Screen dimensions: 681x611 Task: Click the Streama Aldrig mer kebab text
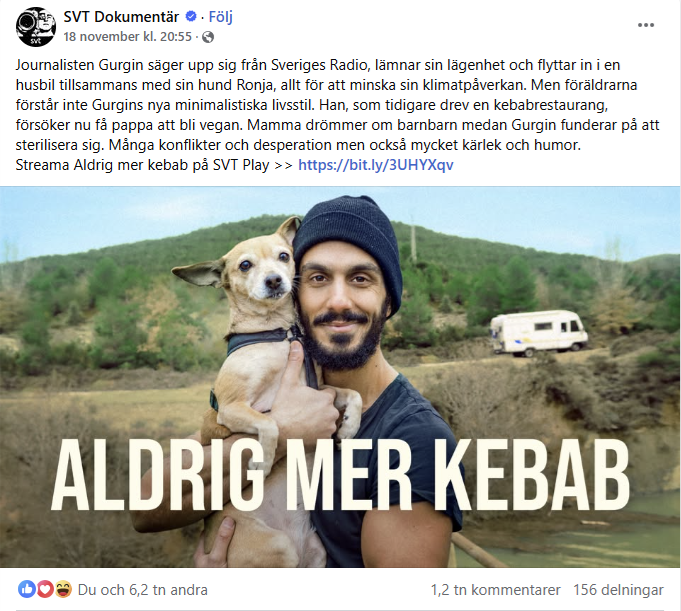(x=142, y=165)
